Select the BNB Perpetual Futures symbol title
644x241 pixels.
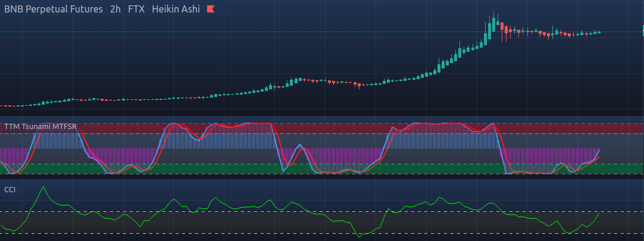point(54,9)
